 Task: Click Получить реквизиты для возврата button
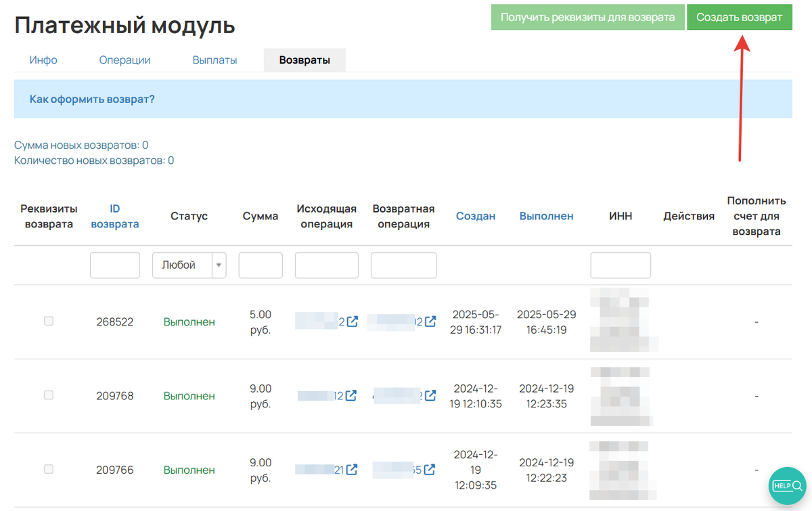(587, 17)
